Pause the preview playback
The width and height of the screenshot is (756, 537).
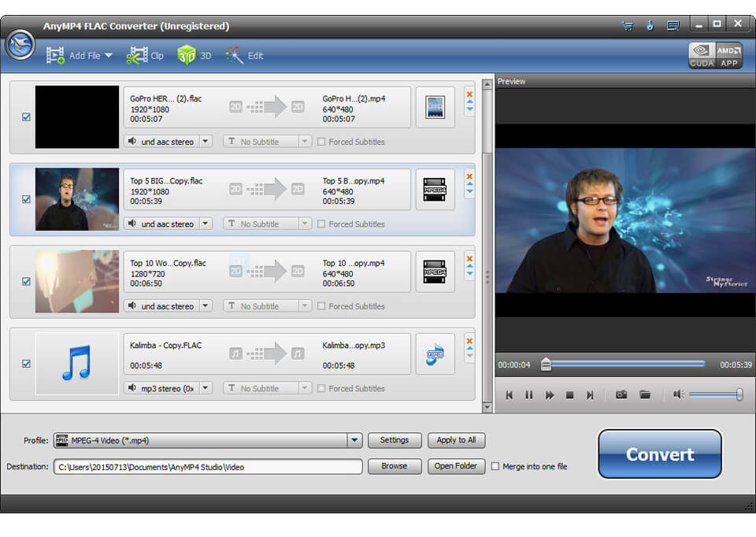pyautogui.click(x=529, y=394)
